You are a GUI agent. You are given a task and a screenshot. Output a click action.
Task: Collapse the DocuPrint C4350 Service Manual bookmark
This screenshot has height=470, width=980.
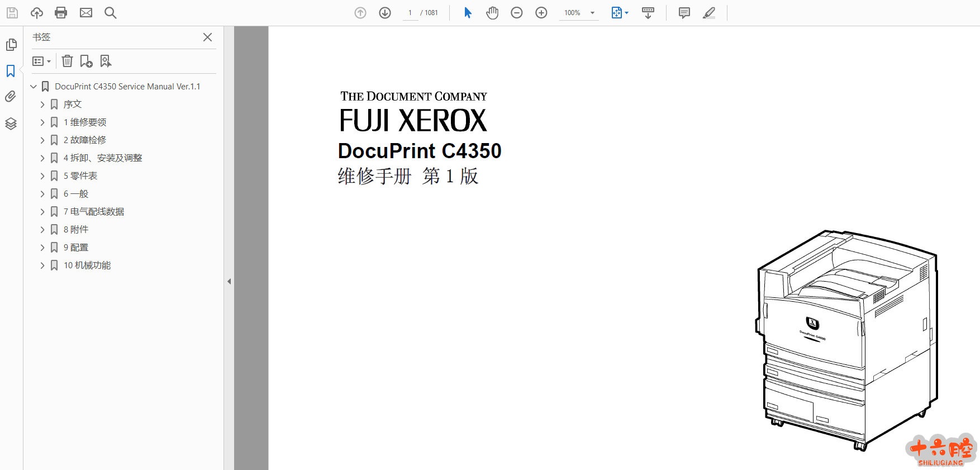click(34, 87)
